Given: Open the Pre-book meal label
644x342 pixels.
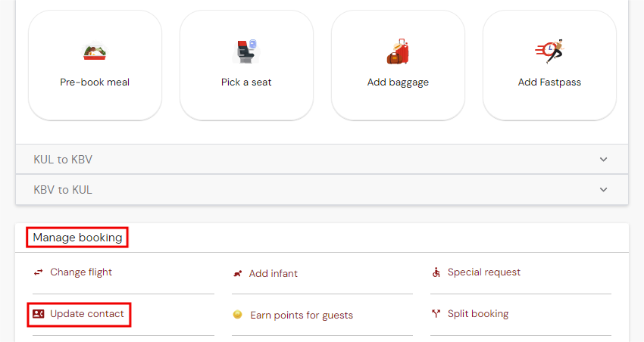Looking at the screenshot, I should click(x=95, y=82).
